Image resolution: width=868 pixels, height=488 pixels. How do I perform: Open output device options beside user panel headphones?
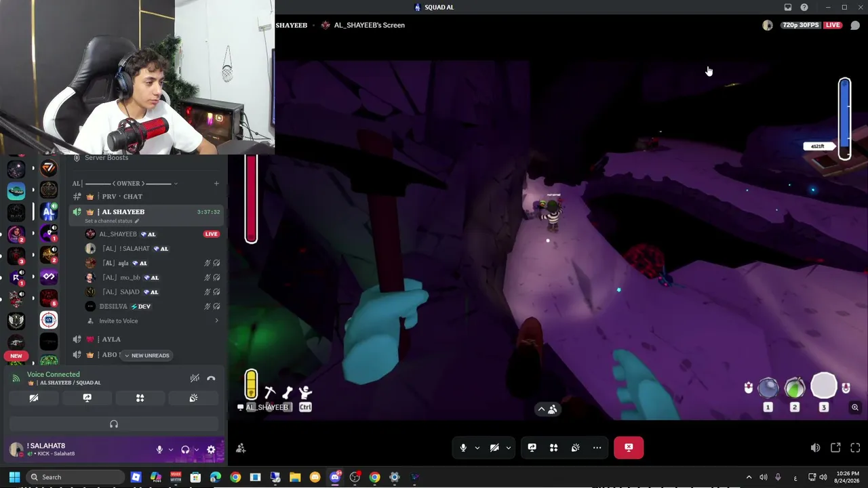pyautogui.click(x=196, y=449)
